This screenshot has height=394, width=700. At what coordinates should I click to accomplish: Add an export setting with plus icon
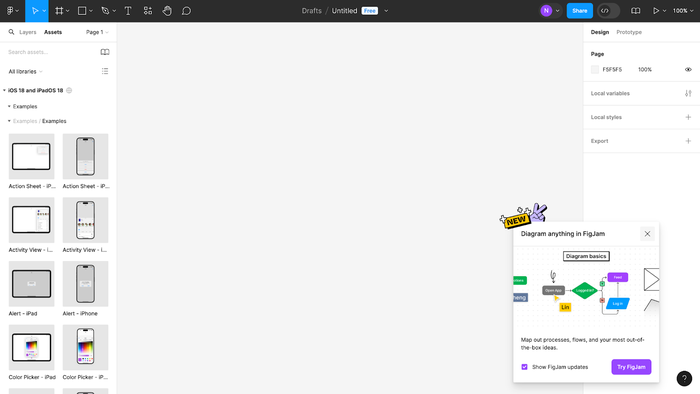(688, 141)
